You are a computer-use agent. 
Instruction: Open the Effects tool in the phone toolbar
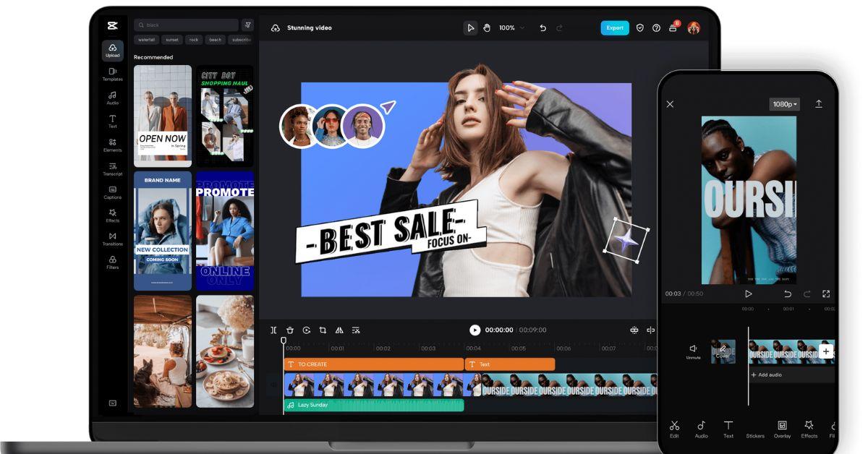(809, 429)
